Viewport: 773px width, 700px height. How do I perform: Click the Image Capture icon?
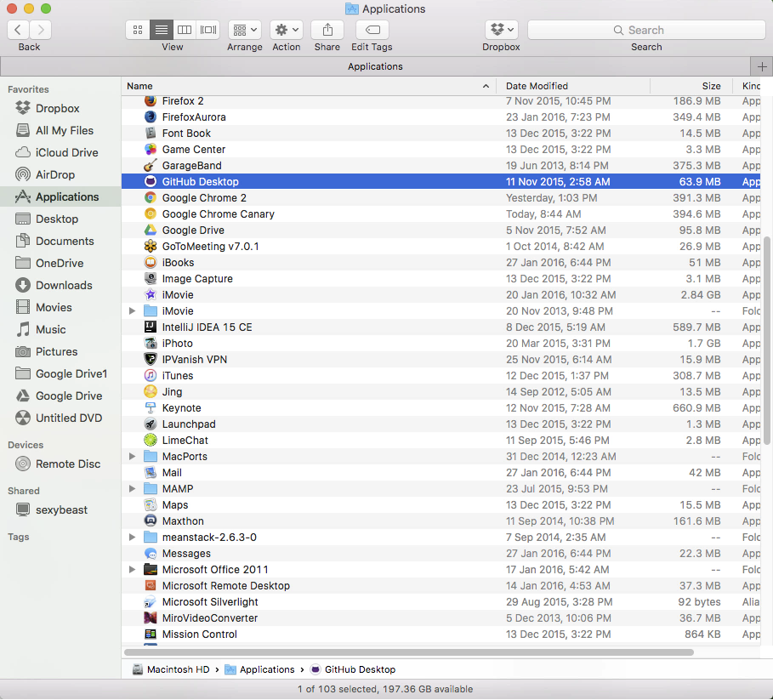pos(151,279)
